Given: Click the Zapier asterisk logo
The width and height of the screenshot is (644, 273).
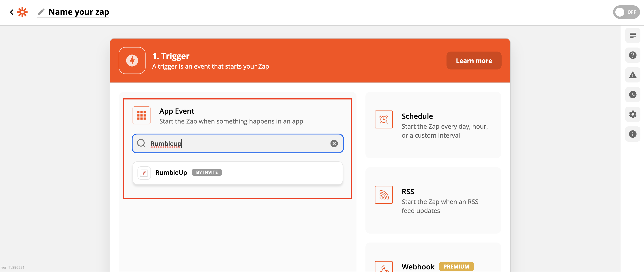Looking at the screenshot, I should tap(22, 12).
